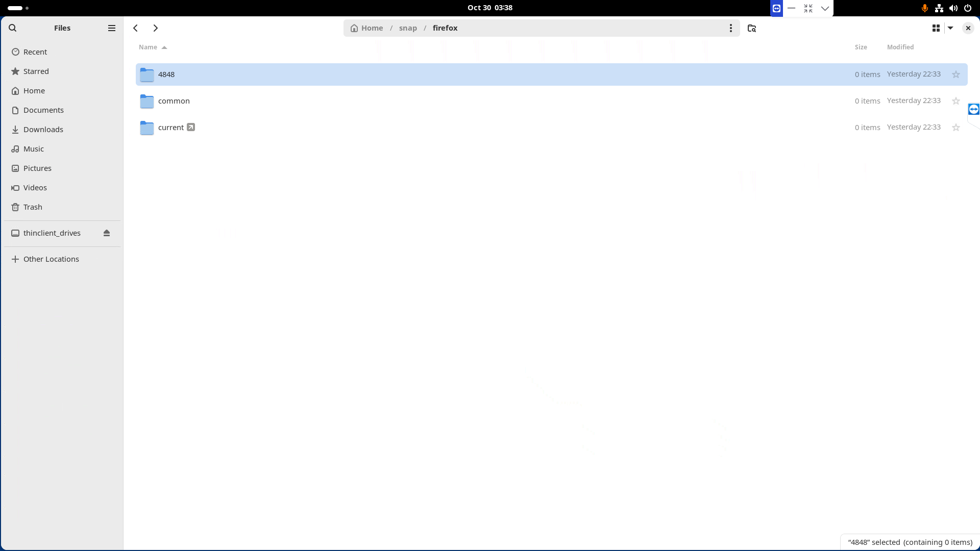Screen dimensions: 980x551
Task: Open search in the Files sidebar
Action: [x=13, y=28]
